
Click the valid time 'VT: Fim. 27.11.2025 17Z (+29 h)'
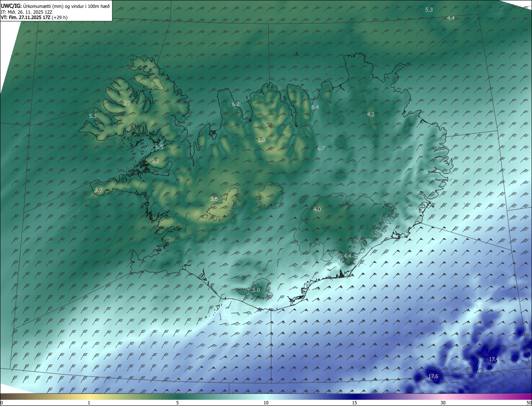pyautogui.click(x=34, y=18)
